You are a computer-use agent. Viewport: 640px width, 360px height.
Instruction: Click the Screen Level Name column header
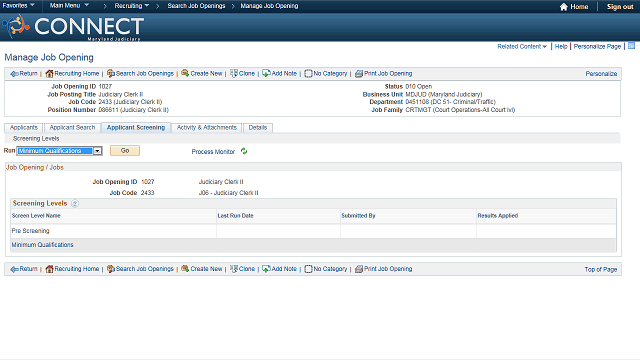pyautogui.click(x=36, y=216)
